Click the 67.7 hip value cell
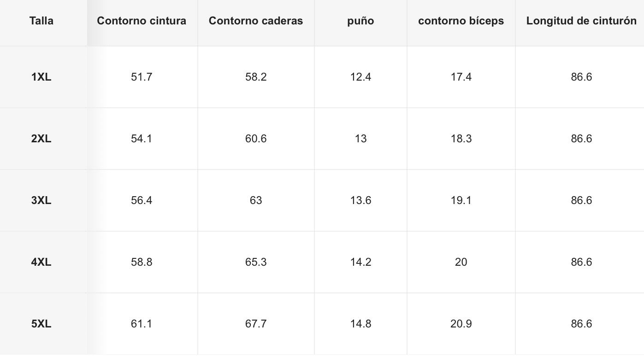Viewport: 644px width, 356px height. 256,324
